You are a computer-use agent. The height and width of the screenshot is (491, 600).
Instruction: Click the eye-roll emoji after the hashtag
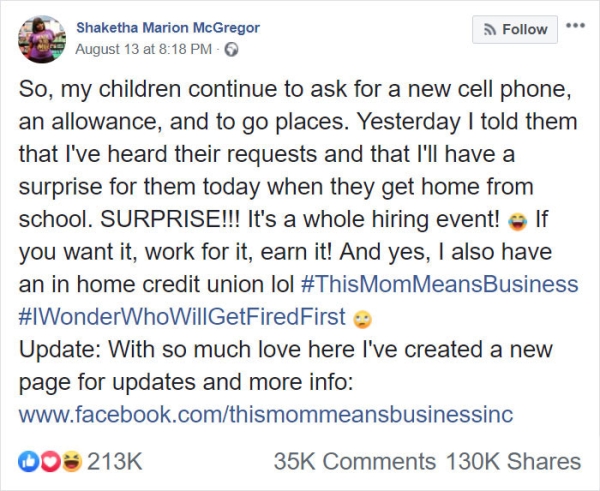tap(363, 319)
